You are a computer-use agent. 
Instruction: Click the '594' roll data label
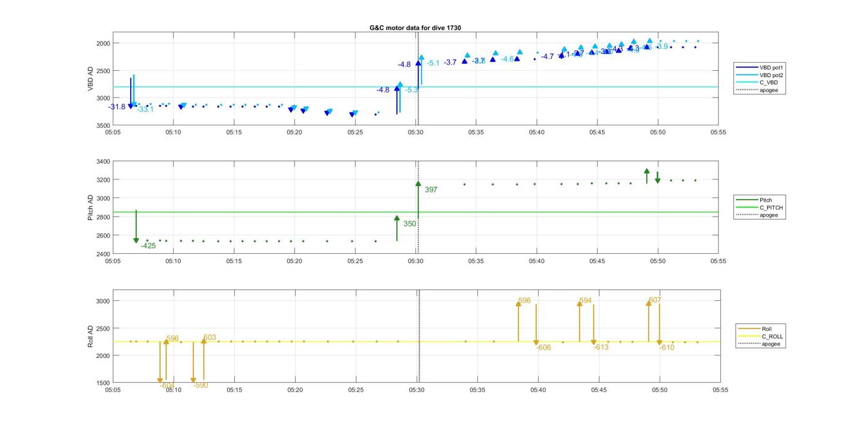585,301
